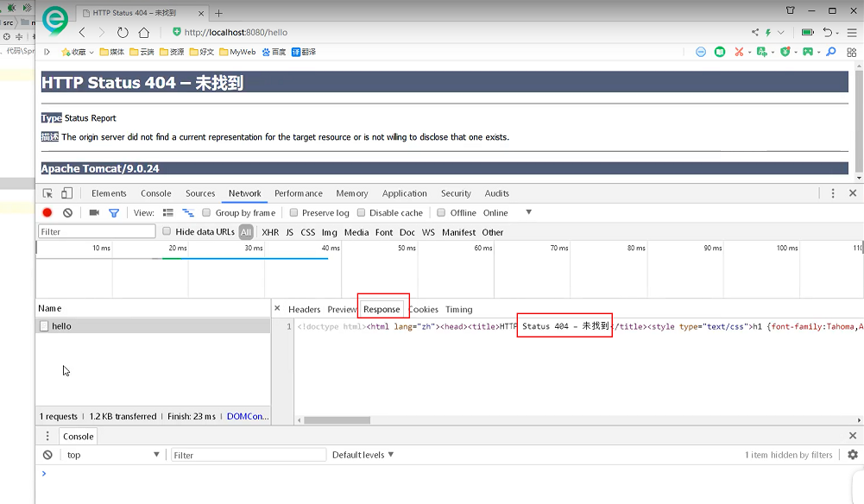Switch to the Elements tab

109,193
